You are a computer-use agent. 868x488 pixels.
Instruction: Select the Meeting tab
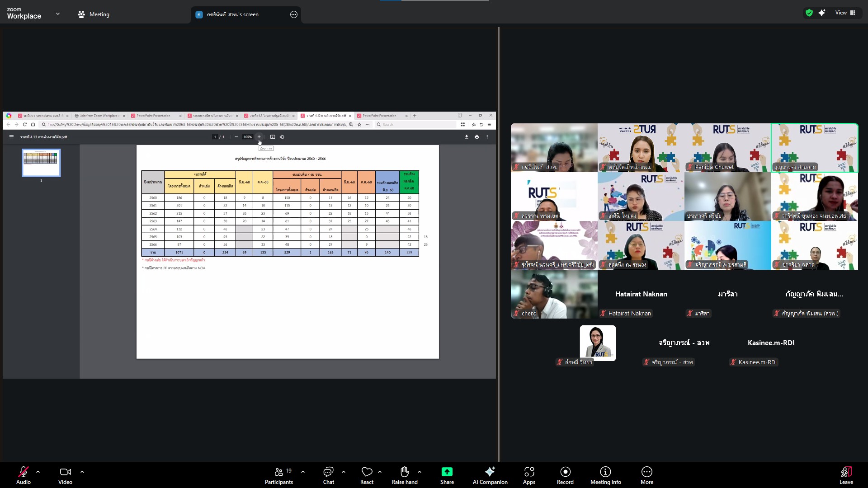(x=94, y=14)
